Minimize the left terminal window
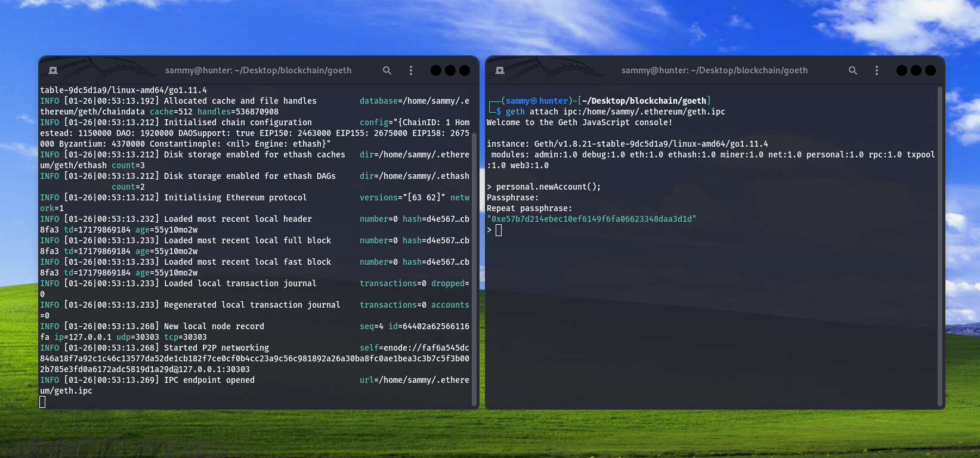 (436, 70)
